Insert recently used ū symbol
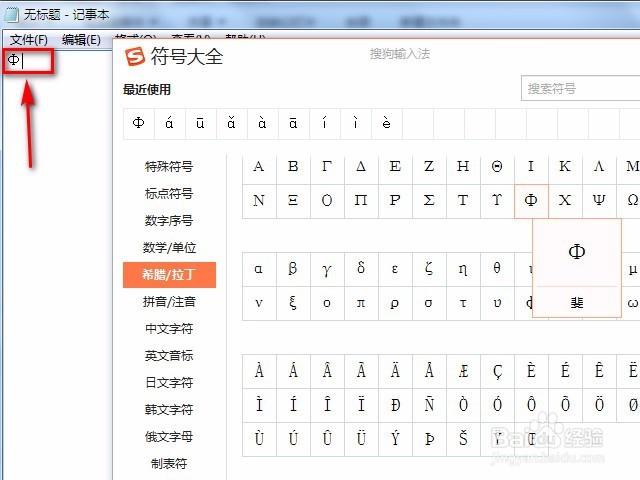The image size is (640, 480). [201, 123]
